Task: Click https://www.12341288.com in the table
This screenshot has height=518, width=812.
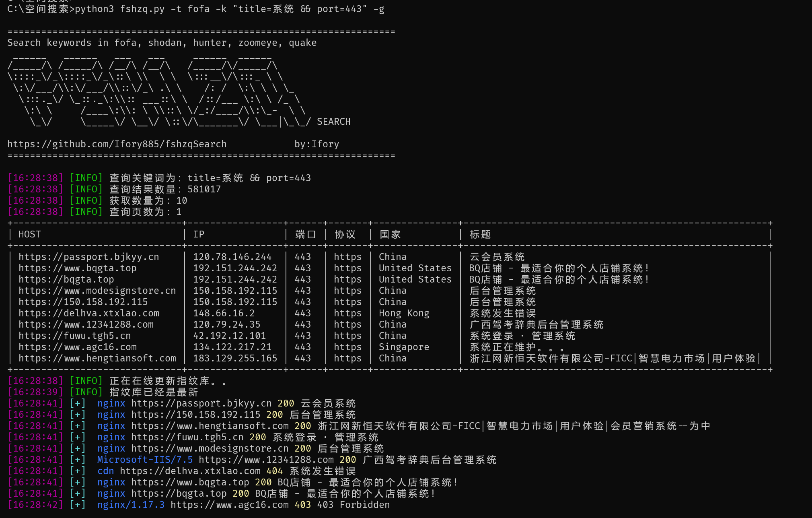Action: 86,324
